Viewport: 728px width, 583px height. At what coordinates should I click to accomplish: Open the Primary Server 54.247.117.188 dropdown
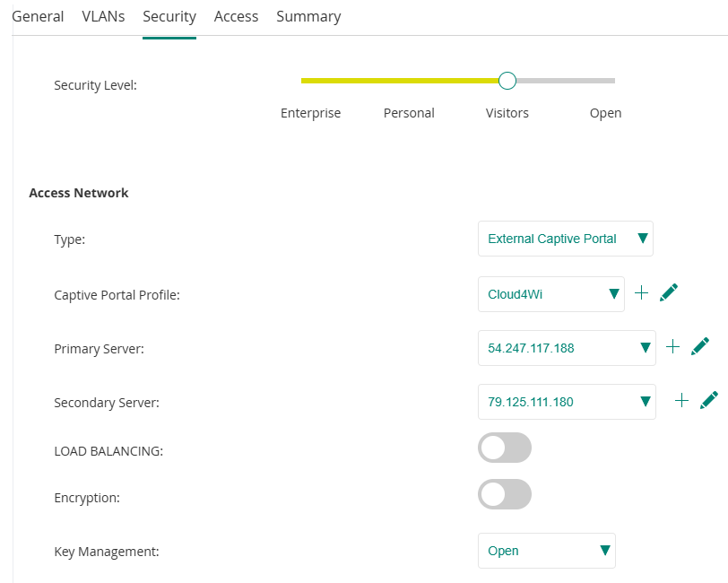pos(567,348)
